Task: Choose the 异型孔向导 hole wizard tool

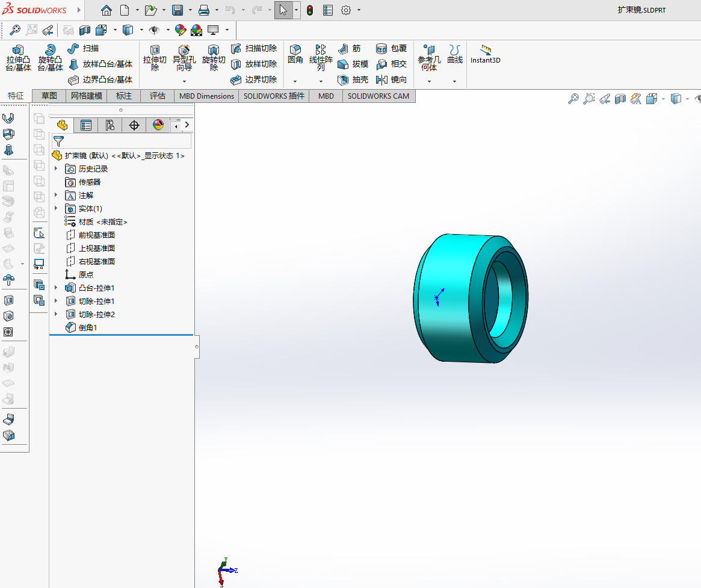Action: click(x=184, y=58)
